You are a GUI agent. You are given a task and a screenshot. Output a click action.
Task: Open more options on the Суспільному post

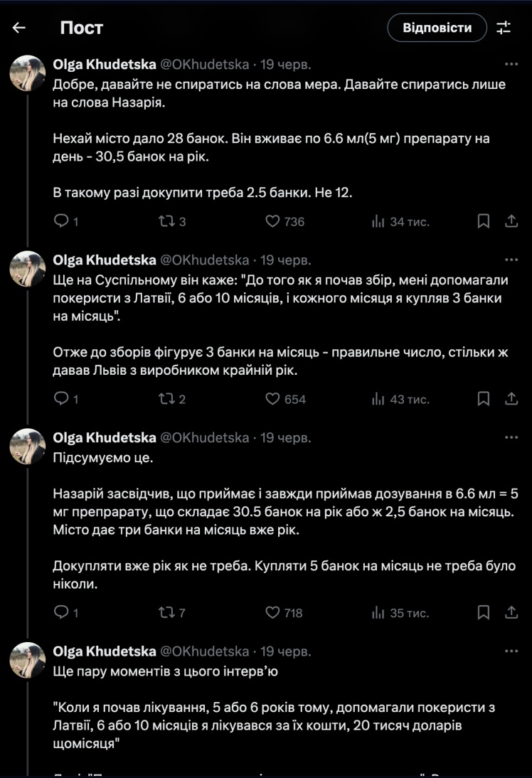(x=511, y=260)
